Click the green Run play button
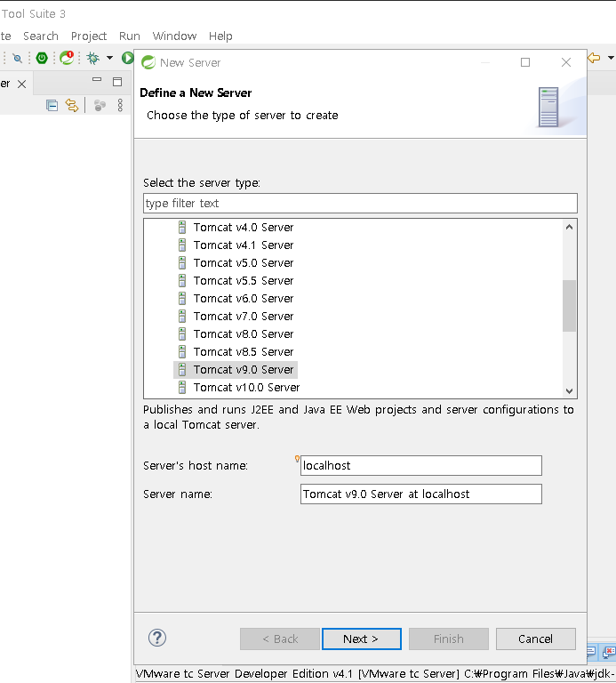Screen dimensions: 616x683 point(127,58)
